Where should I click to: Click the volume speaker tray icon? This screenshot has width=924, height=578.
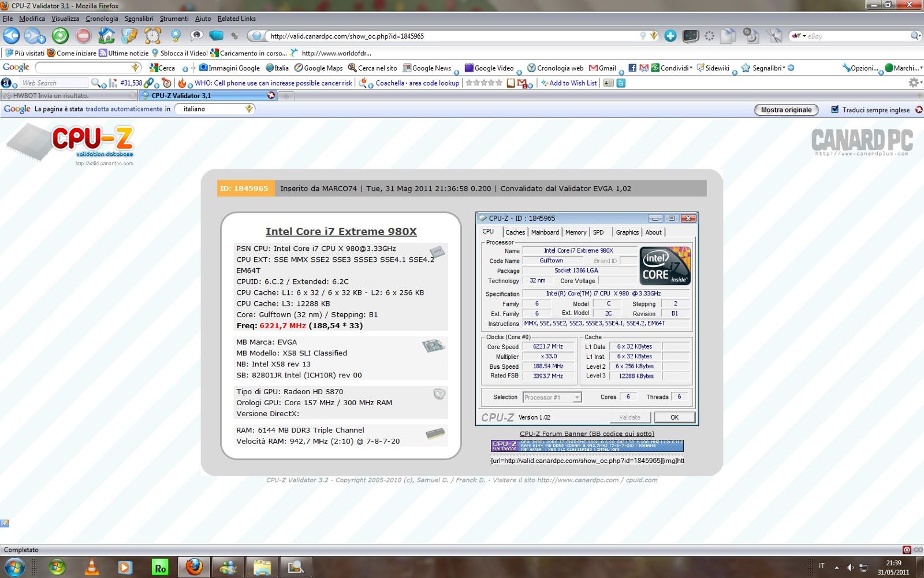click(x=850, y=568)
